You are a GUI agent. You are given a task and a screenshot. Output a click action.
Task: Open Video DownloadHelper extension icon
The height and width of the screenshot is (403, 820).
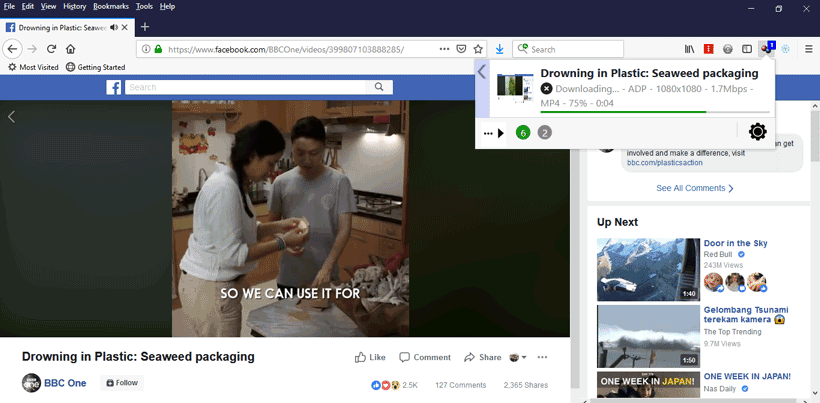tap(766, 49)
